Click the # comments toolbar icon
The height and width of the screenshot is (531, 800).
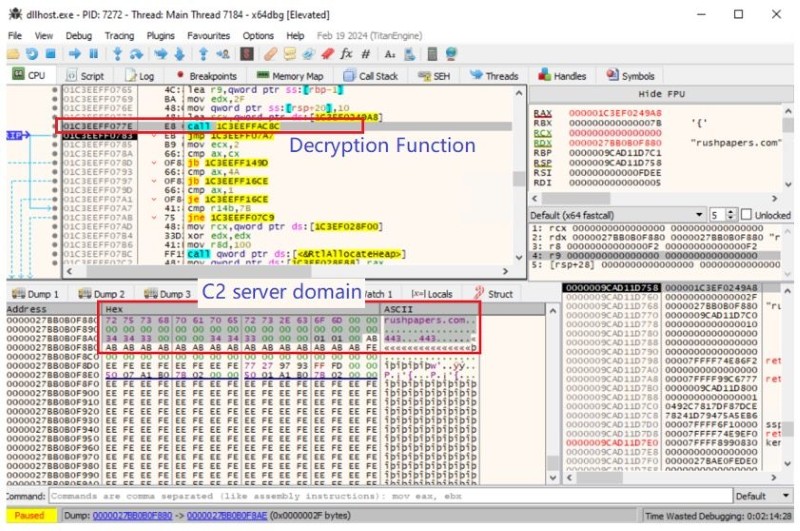365,53
